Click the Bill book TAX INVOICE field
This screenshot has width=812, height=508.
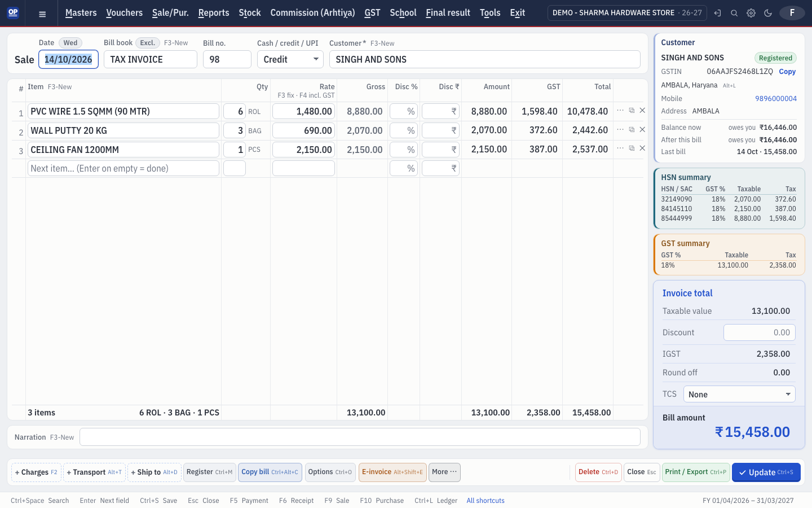(151, 59)
